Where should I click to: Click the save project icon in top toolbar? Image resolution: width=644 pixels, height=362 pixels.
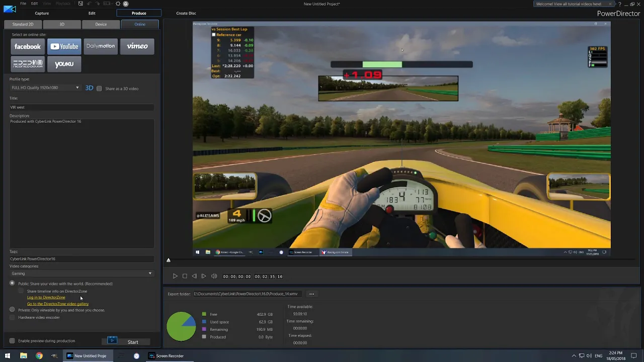tap(80, 4)
